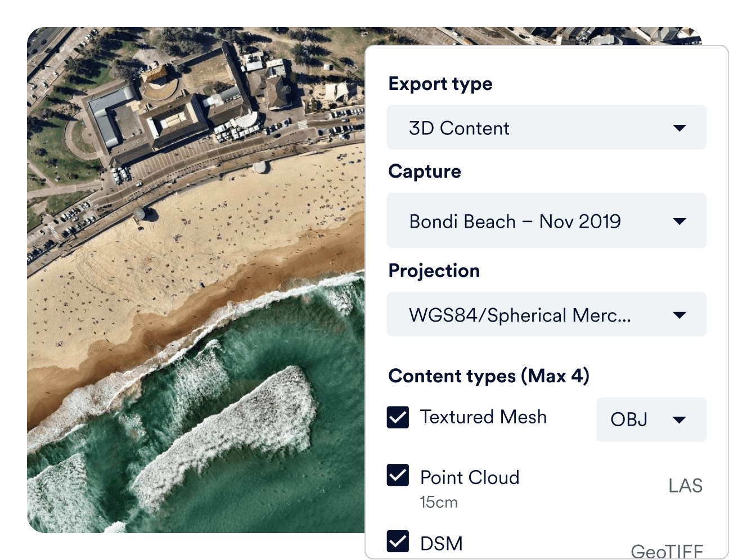Click the 15cm resolution text under Point Cloud
Image resolution: width=729 pixels, height=560 pixels.
coord(439,502)
